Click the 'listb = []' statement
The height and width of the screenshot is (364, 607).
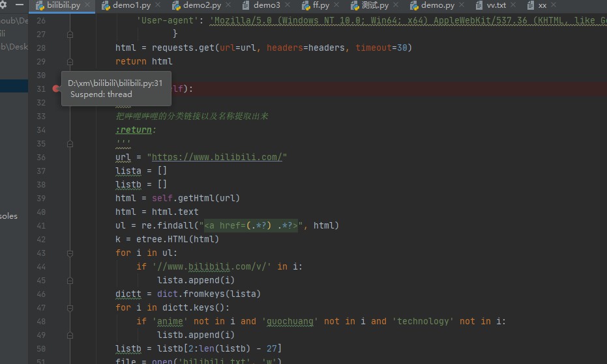click(141, 184)
